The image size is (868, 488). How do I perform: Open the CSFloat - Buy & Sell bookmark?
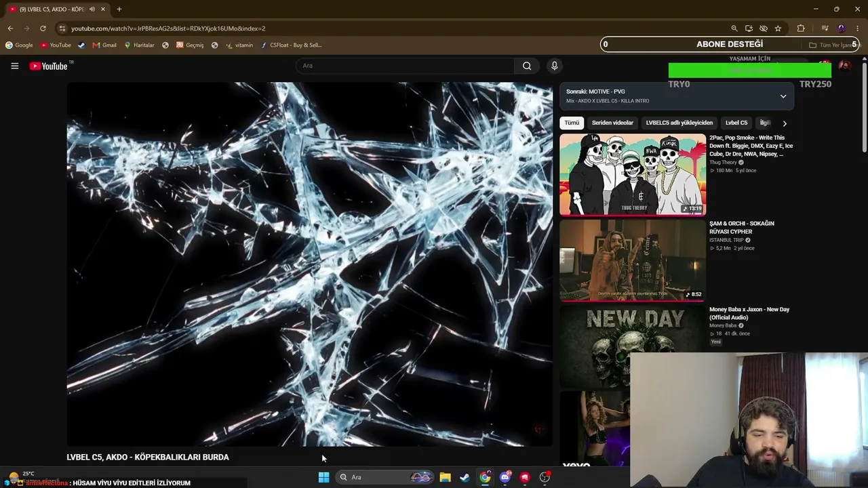click(x=291, y=45)
